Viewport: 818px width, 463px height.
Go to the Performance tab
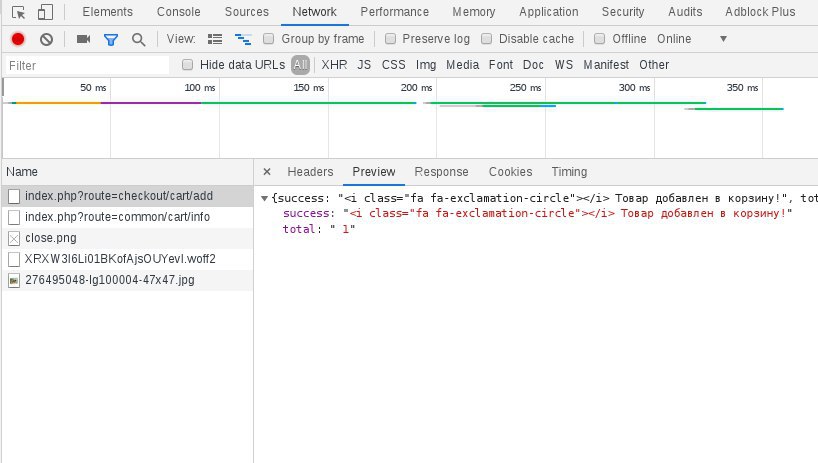pyautogui.click(x=394, y=11)
